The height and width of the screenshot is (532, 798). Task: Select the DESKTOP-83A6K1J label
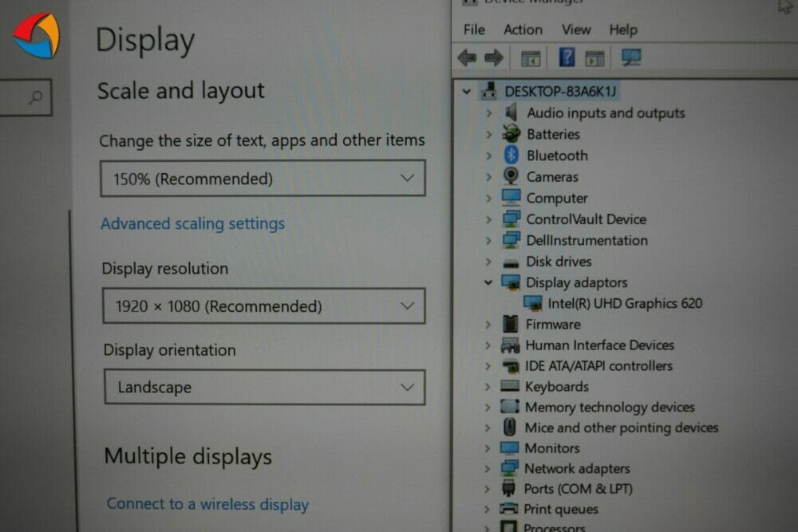pyautogui.click(x=560, y=91)
